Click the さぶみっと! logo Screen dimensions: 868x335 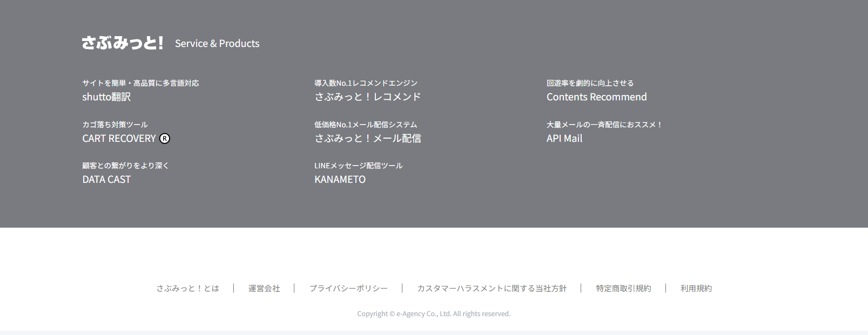123,43
